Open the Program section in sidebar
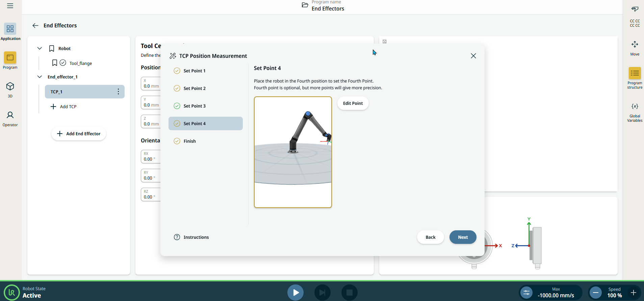Viewport: 644px width, 301px height. click(10, 61)
